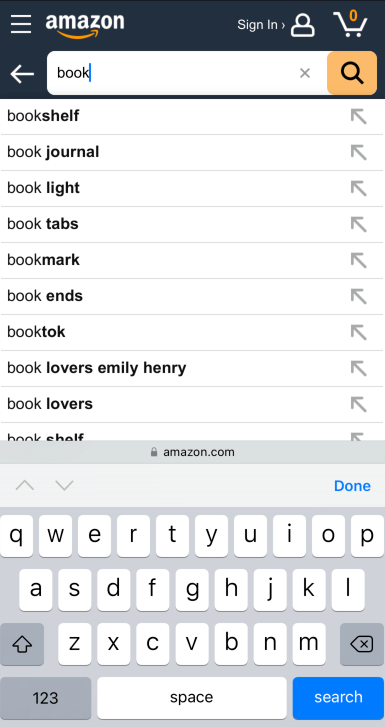Tap the orange magnifier search button
This screenshot has height=727, width=385.
click(x=352, y=73)
